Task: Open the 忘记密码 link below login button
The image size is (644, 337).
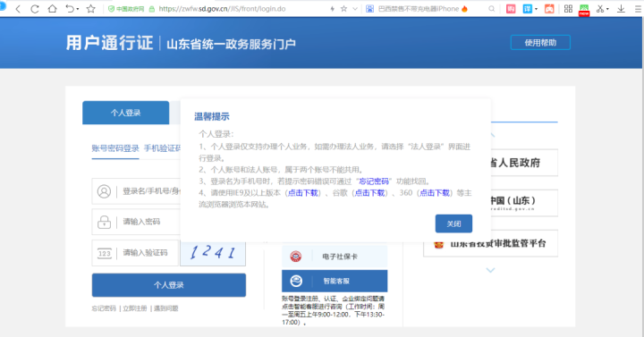Action: (x=104, y=308)
